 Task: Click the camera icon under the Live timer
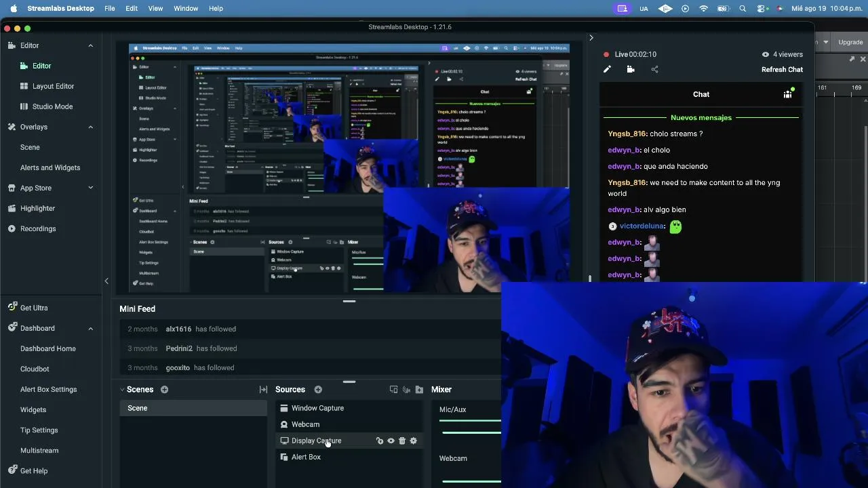tap(631, 69)
